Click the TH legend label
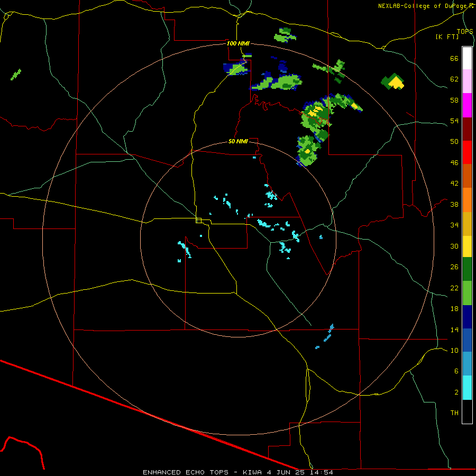 click(x=454, y=413)
